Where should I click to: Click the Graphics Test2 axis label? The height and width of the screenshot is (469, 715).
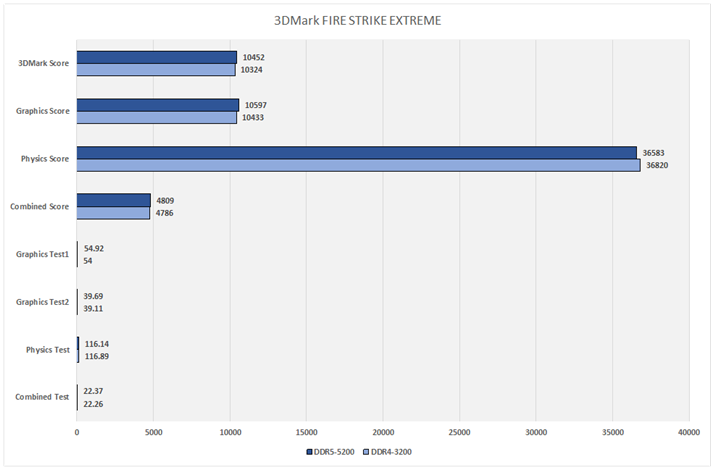[x=42, y=302]
